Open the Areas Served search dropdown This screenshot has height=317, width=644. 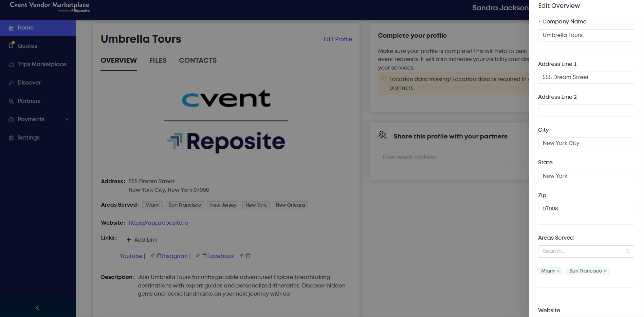[586, 251]
